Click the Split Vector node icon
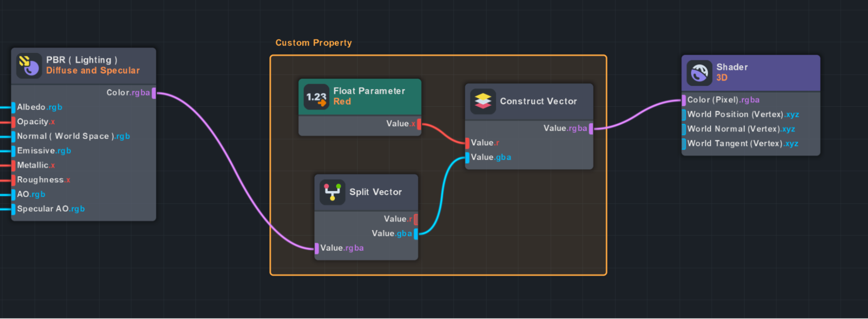Image resolution: width=868 pixels, height=319 pixels. pos(332,192)
